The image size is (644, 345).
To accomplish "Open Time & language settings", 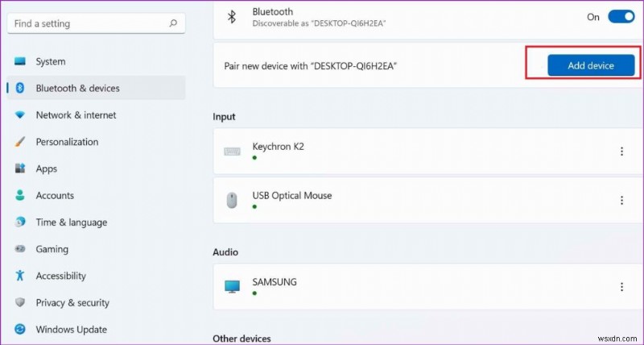I will click(71, 222).
